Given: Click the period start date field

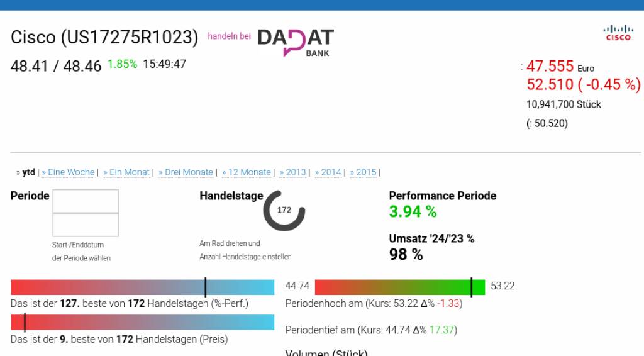Looking at the screenshot, I should [x=86, y=201].
